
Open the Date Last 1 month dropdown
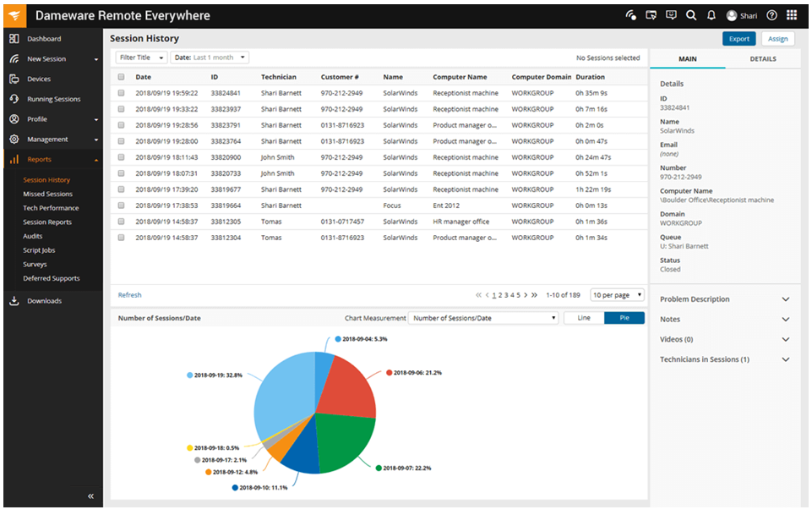click(210, 58)
